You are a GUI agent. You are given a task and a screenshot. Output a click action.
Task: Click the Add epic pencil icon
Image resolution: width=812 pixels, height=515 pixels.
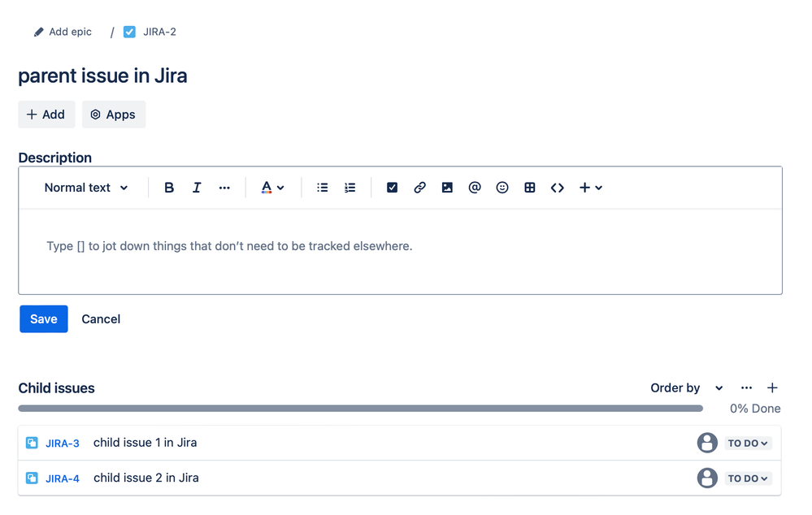(38, 32)
